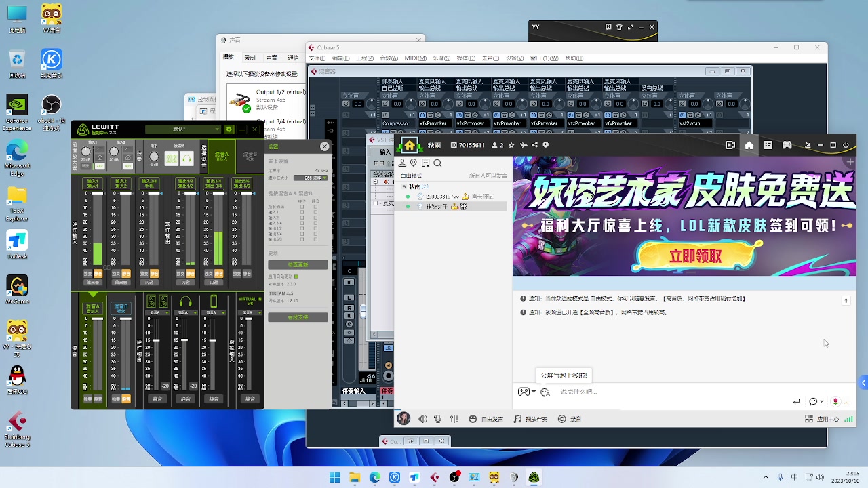The width and height of the screenshot is (868, 488).
Task: Select the headphone monitor icon in LEWITT top panel
Action: [x=186, y=159]
